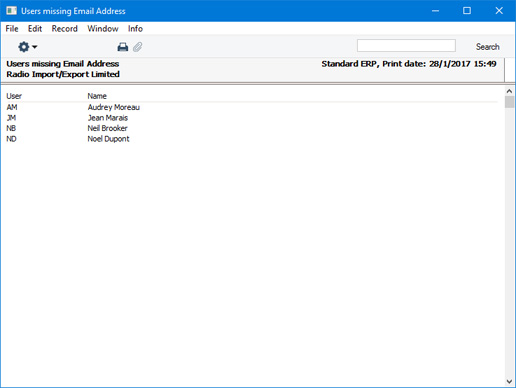This screenshot has width=516, height=388.
Task: Click the Search button
Action: click(488, 47)
